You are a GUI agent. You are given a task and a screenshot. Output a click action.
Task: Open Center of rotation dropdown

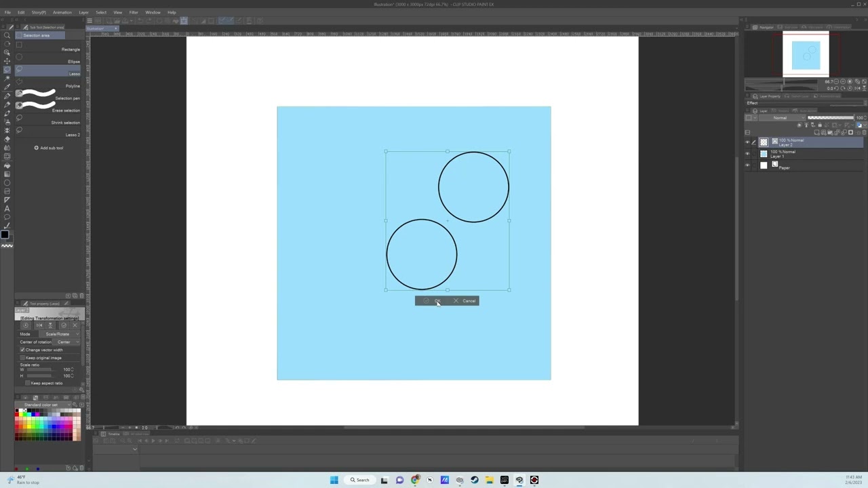pyautogui.click(x=65, y=342)
